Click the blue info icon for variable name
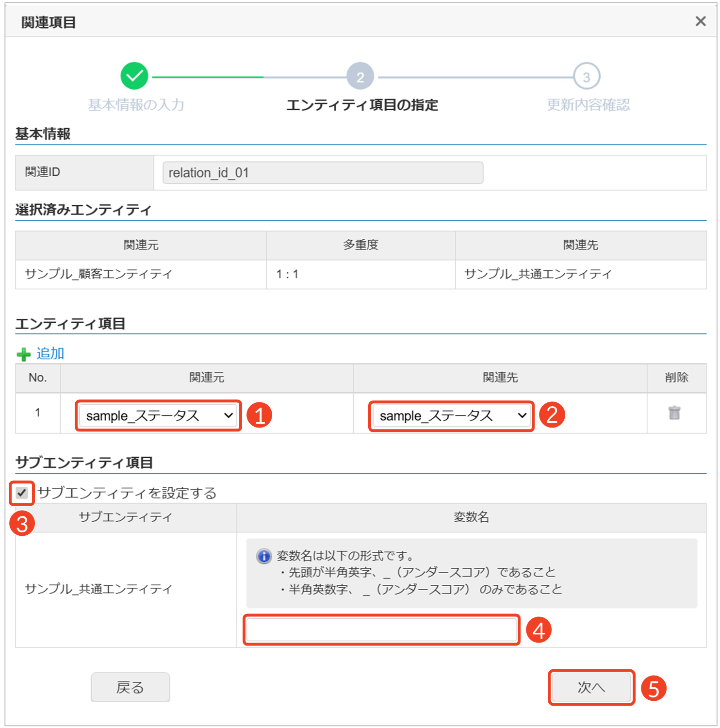 pos(263,556)
